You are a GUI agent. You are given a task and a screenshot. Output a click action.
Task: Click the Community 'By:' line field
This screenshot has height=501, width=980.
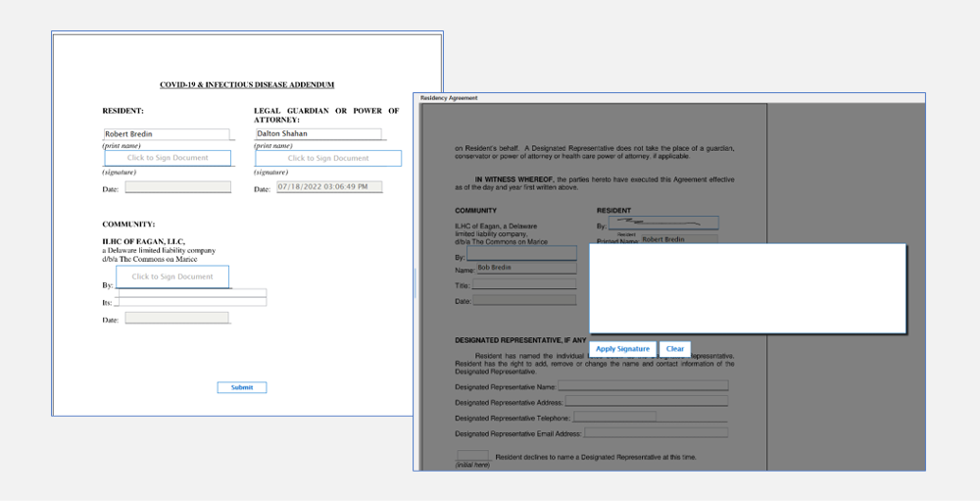click(x=191, y=293)
